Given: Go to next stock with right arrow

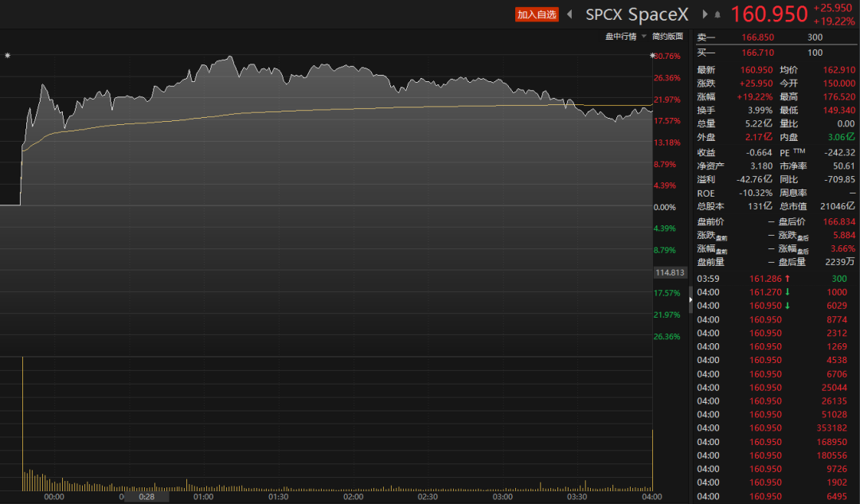Looking at the screenshot, I should (705, 14).
